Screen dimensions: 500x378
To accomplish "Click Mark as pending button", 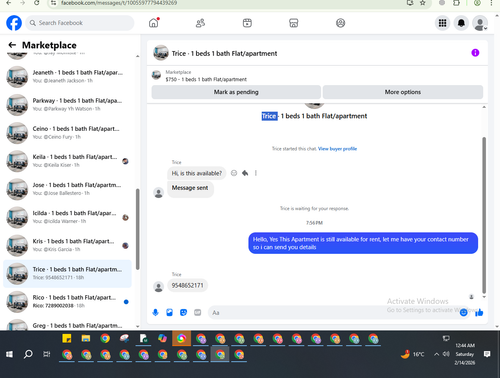I will coord(236,92).
